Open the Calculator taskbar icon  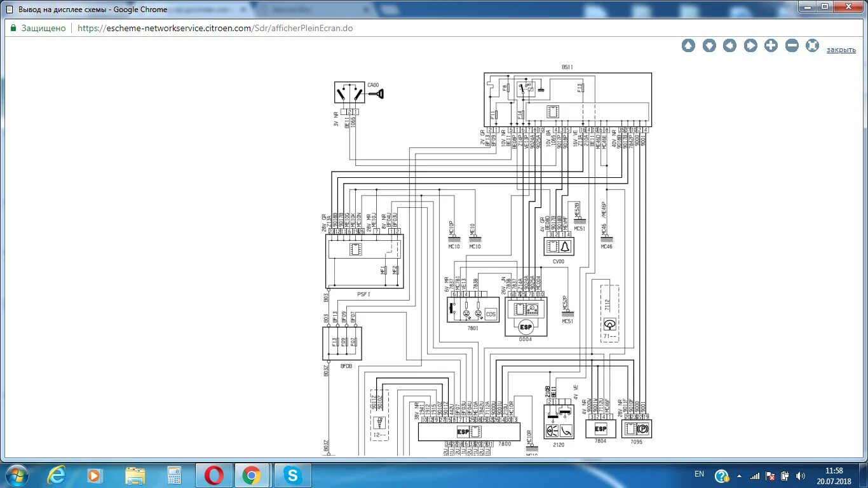(173, 475)
